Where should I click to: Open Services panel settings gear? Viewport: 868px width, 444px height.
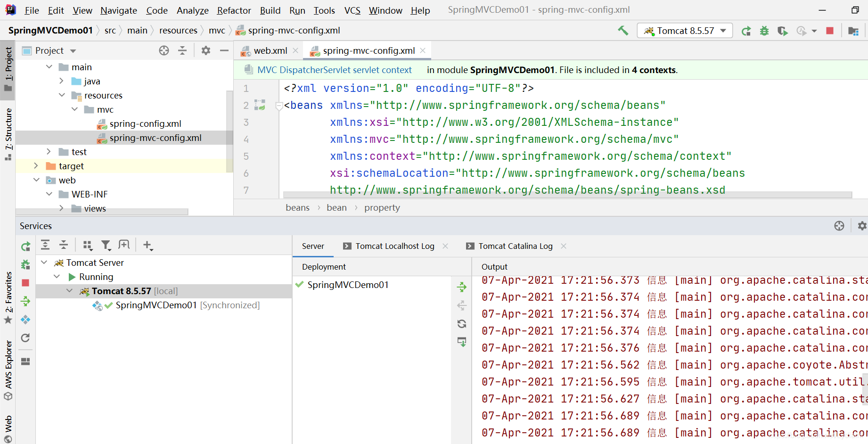coord(862,226)
